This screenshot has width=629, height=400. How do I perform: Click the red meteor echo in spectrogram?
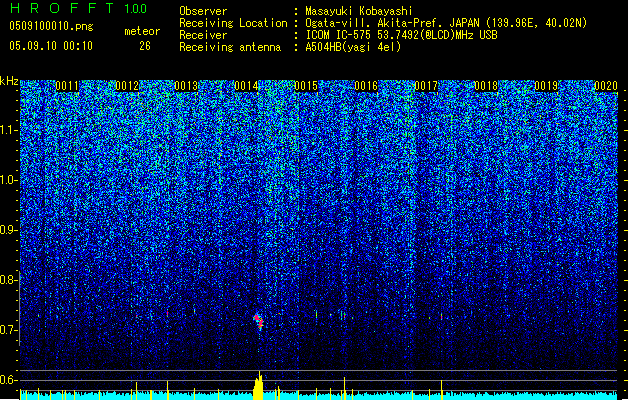[x=259, y=321]
